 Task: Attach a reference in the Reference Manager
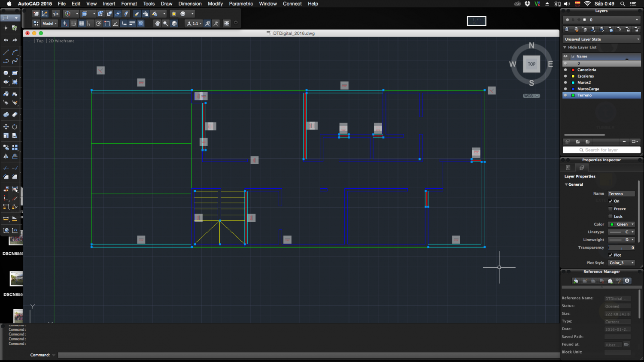click(576, 281)
